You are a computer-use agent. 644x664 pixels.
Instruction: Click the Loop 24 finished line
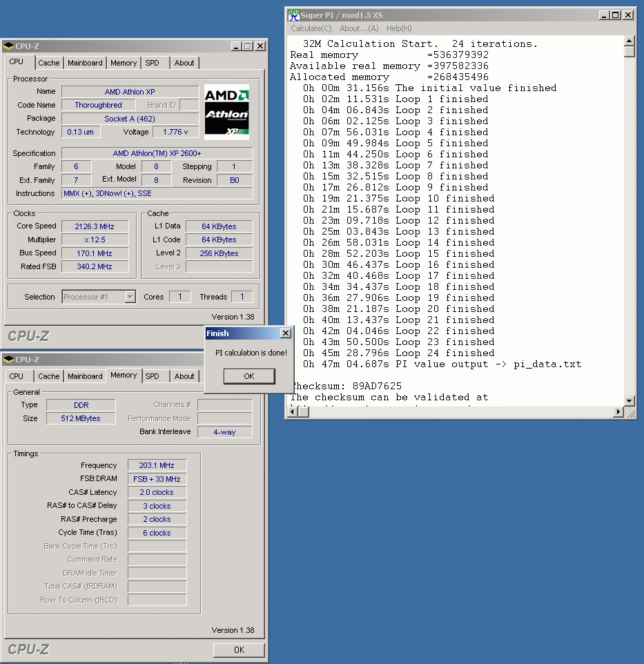point(398,353)
